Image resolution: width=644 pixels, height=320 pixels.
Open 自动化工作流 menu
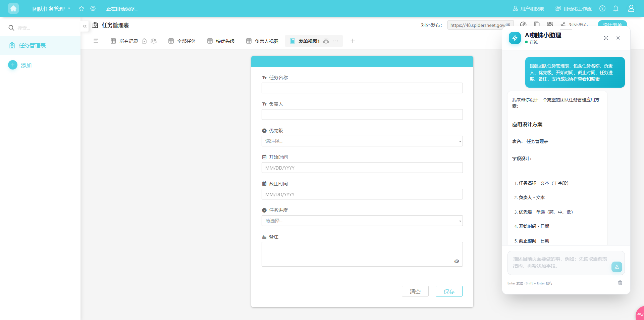pos(574,9)
